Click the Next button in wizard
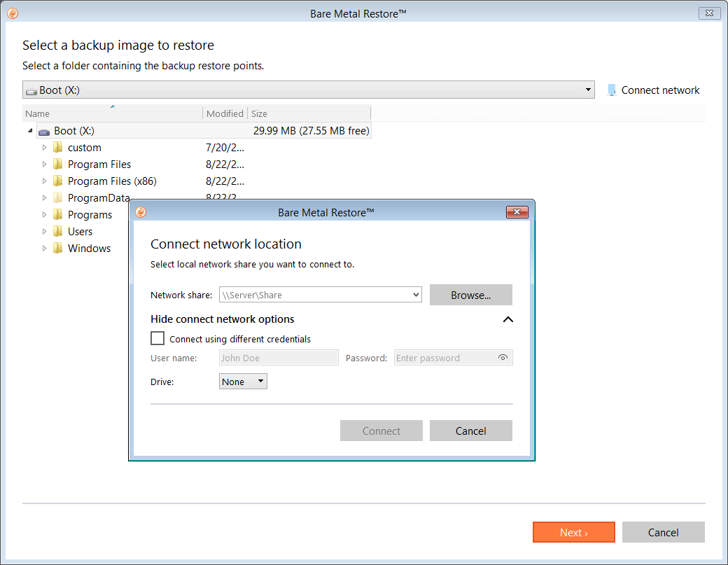This screenshot has height=565, width=728. 573,533
